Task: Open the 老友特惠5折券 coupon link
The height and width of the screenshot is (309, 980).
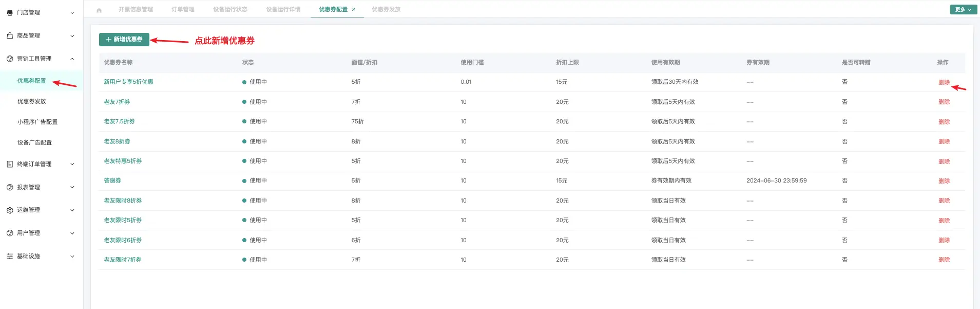Action: tap(123, 161)
